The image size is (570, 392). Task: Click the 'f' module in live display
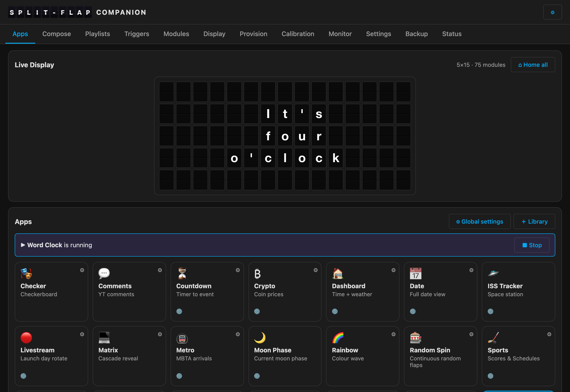268,136
